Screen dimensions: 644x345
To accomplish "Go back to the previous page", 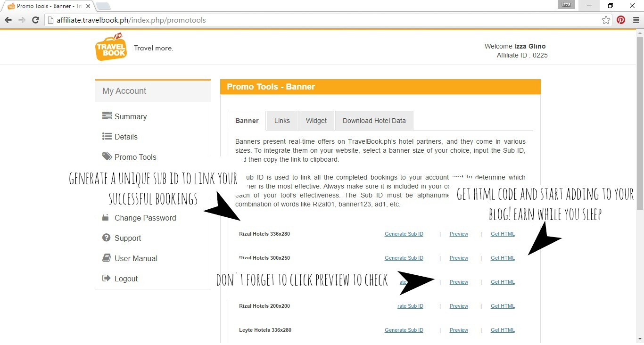I will 8,20.
